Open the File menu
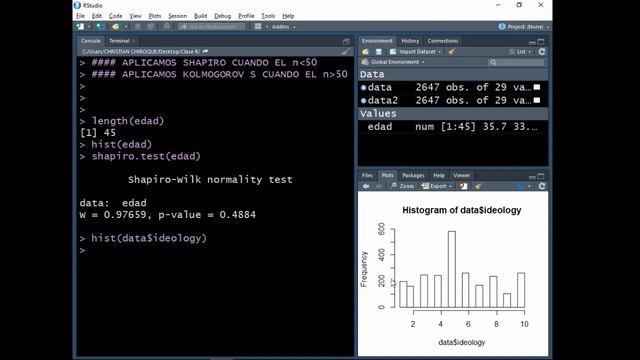Image resolution: width=640 pixels, height=360 pixels. coord(80,16)
